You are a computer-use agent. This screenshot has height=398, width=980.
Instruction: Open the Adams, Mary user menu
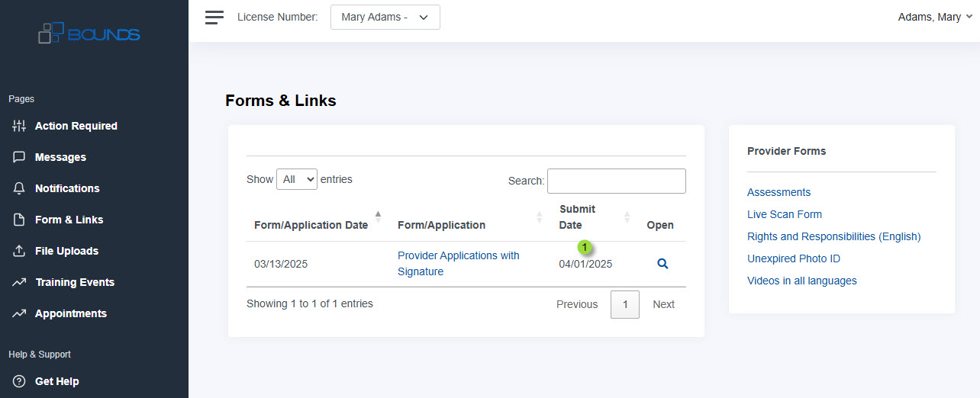935,17
